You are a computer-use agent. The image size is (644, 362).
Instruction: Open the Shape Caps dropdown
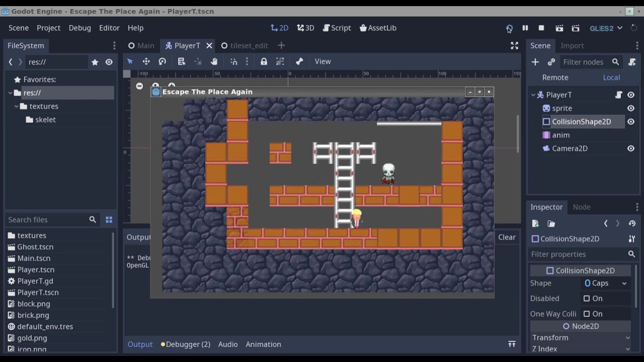pyautogui.click(x=606, y=283)
